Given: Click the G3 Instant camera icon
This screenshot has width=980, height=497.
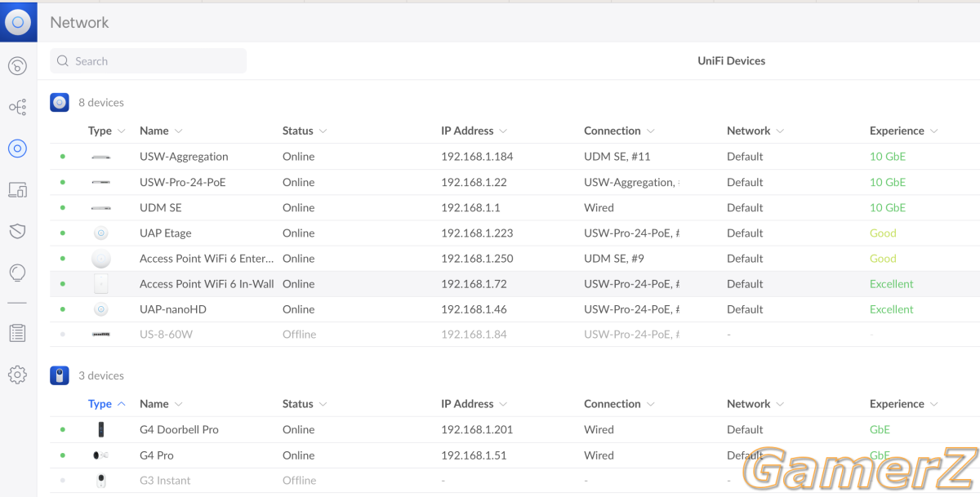Looking at the screenshot, I should click(x=101, y=481).
